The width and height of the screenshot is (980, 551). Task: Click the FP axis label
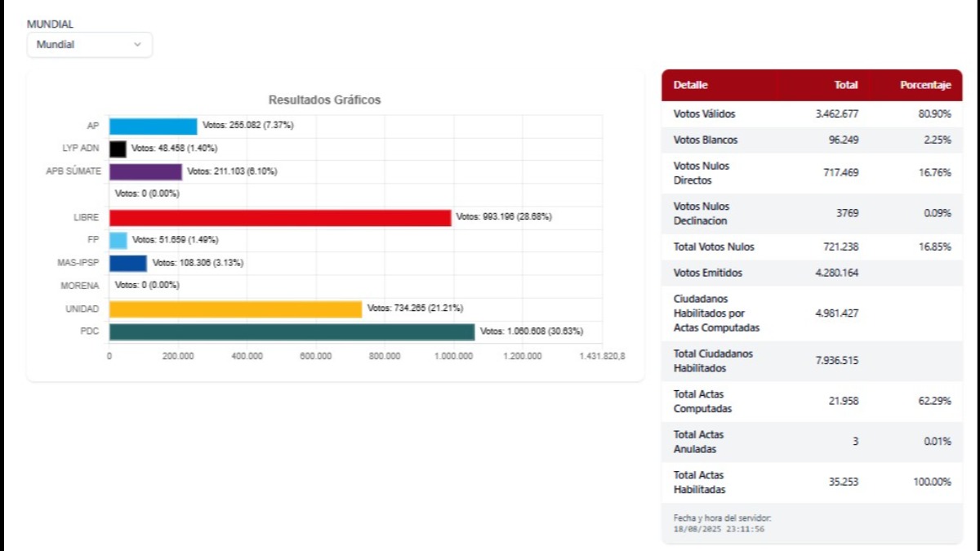93,240
